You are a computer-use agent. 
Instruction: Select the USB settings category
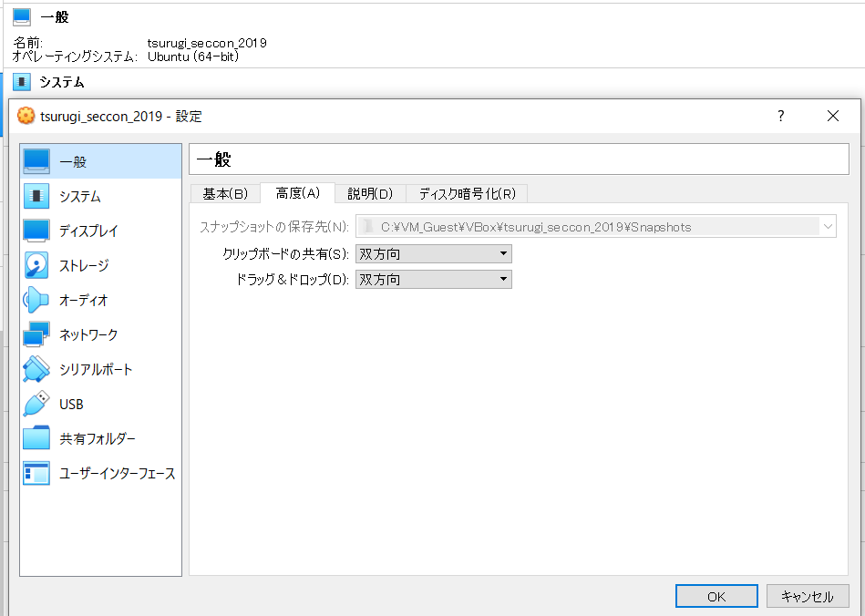coord(101,405)
